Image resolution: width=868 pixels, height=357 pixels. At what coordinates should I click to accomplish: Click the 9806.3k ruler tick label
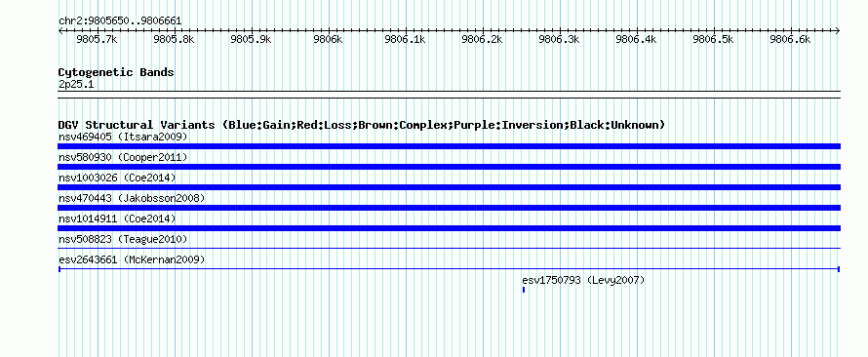pos(559,39)
